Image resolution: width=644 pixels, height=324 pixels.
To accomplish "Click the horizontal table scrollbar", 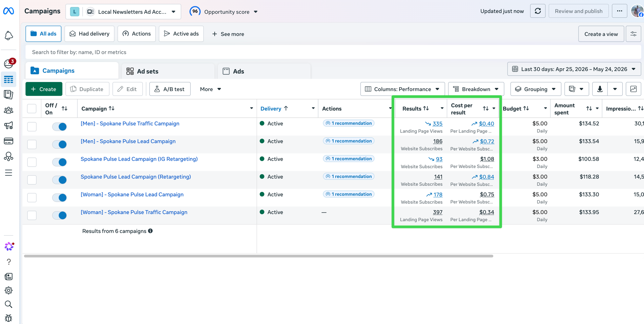I will click(259, 256).
